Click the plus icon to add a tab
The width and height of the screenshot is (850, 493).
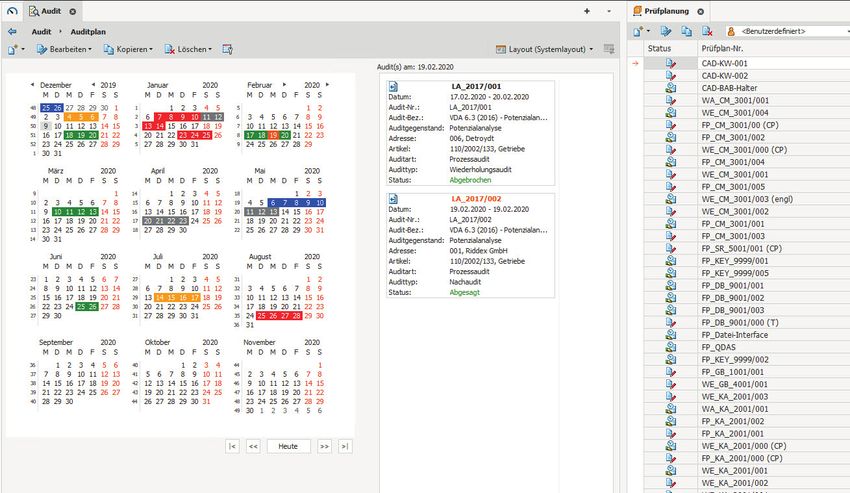coord(585,11)
